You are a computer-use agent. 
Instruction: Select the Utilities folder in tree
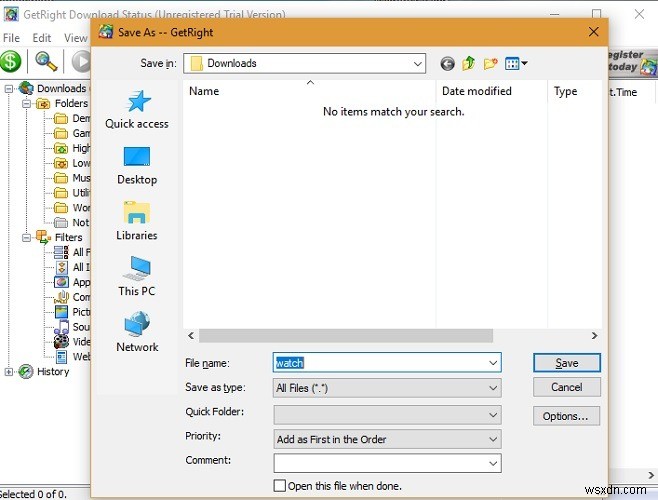point(72,193)
